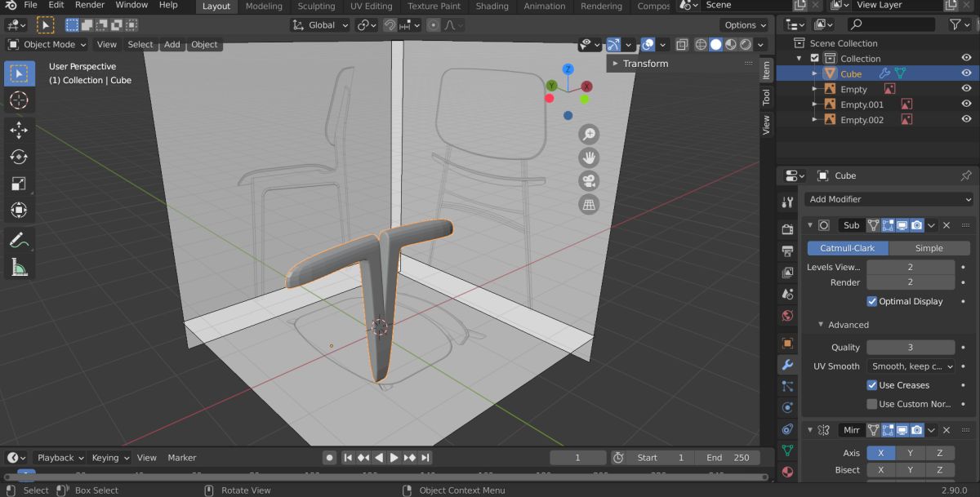Select Simple subdivision type

coord(929,248)
